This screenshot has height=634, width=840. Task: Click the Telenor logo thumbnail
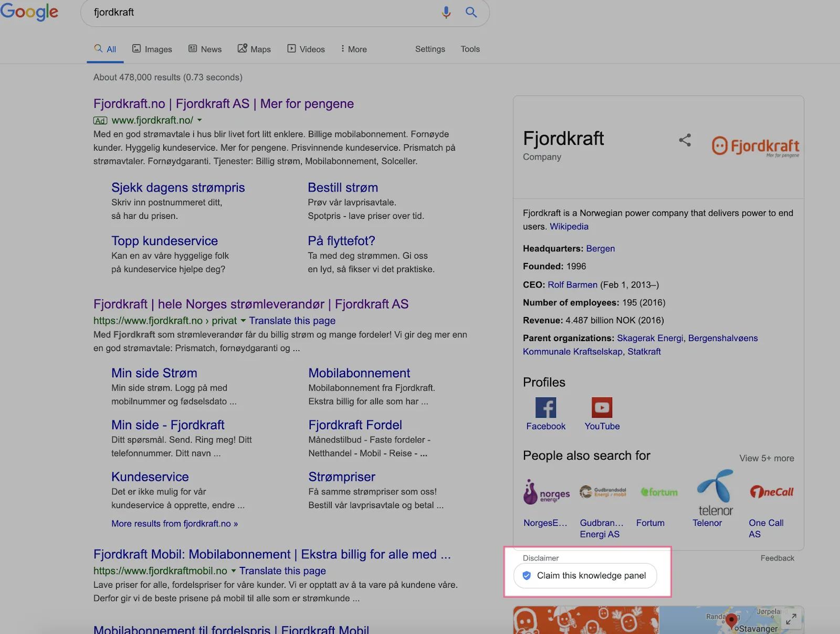[715, 492]
